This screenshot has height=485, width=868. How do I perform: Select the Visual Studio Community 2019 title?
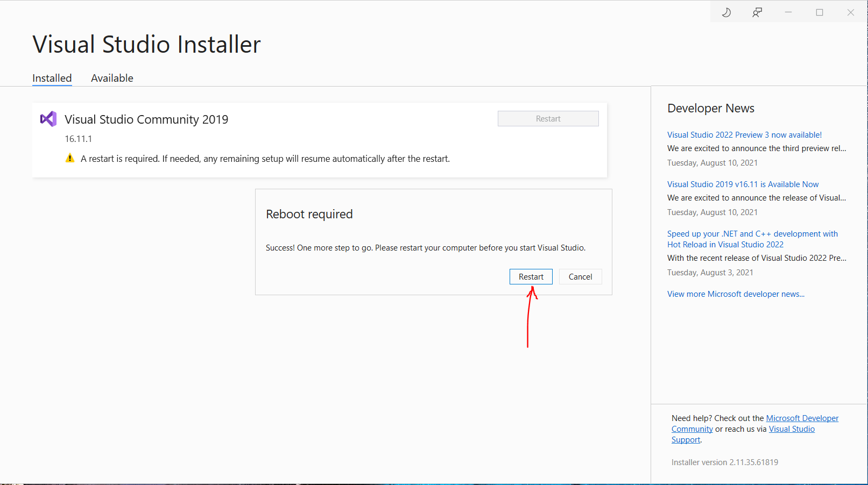[146, 119]
